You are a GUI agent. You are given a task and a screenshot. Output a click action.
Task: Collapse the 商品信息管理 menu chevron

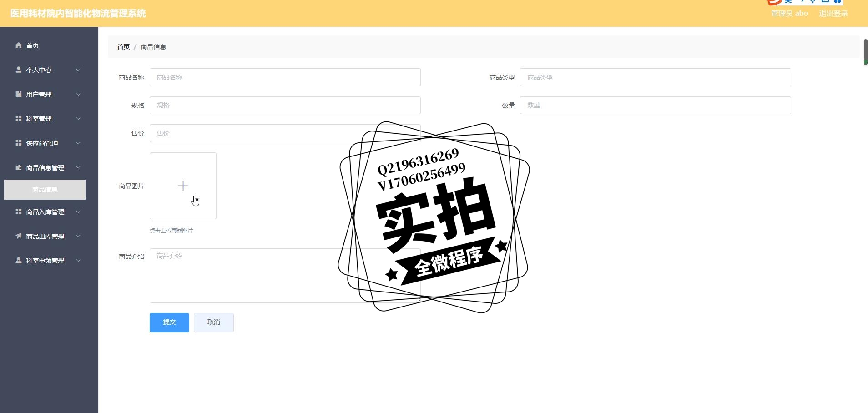tap(78, 167)
